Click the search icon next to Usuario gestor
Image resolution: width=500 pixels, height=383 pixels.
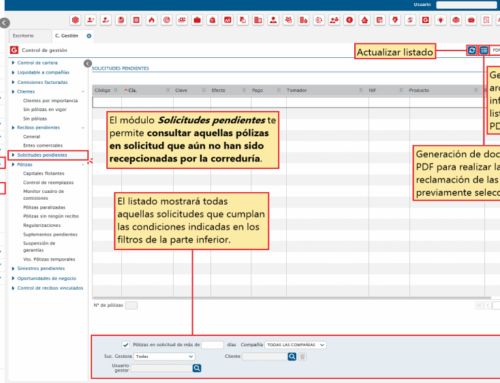tap(197, 368)
